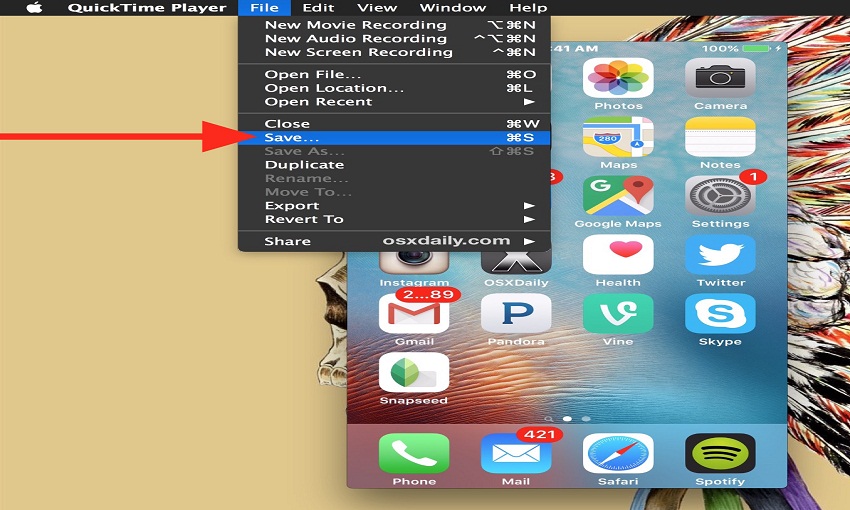Tap the Phone icon in the dock
850x510 pixels.
(414, 454)
